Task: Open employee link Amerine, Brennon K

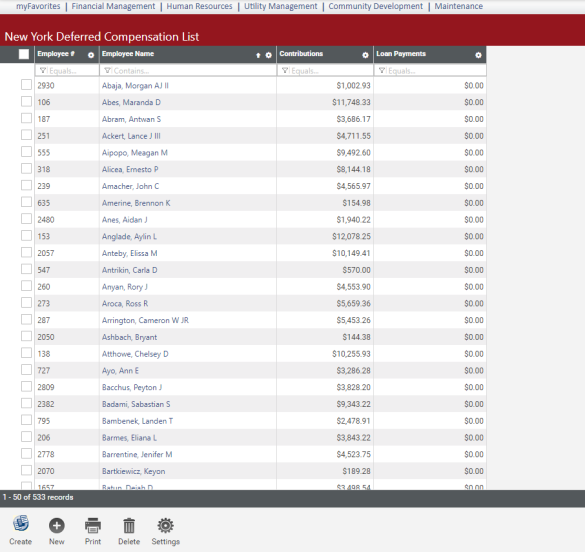Action: (136, 203)
